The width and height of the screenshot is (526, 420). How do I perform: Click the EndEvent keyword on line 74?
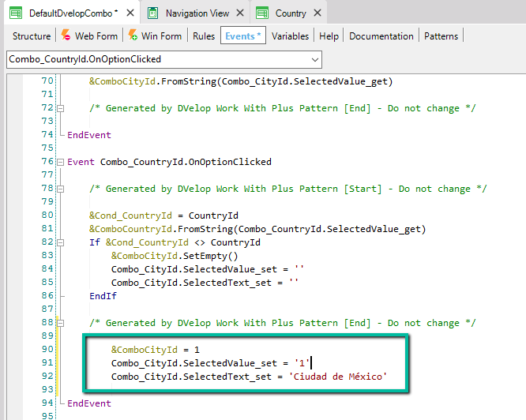pos(89,135)
